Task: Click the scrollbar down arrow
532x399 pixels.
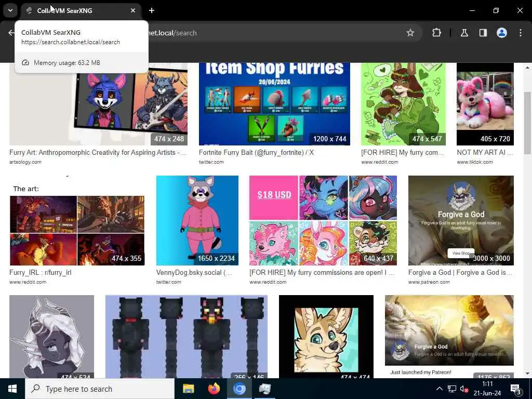Action: coord(527,374)
